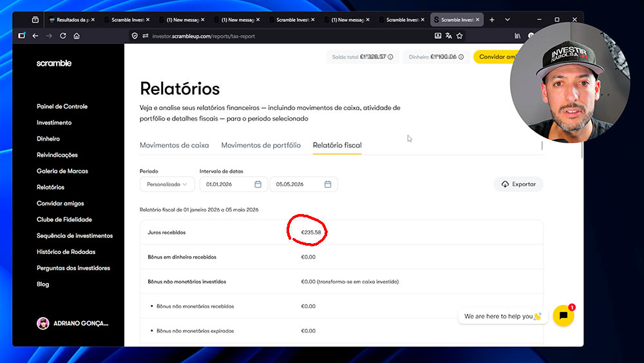Switch to Movimentos de portfólio tab
644x363 pixels.
[261, 145]
